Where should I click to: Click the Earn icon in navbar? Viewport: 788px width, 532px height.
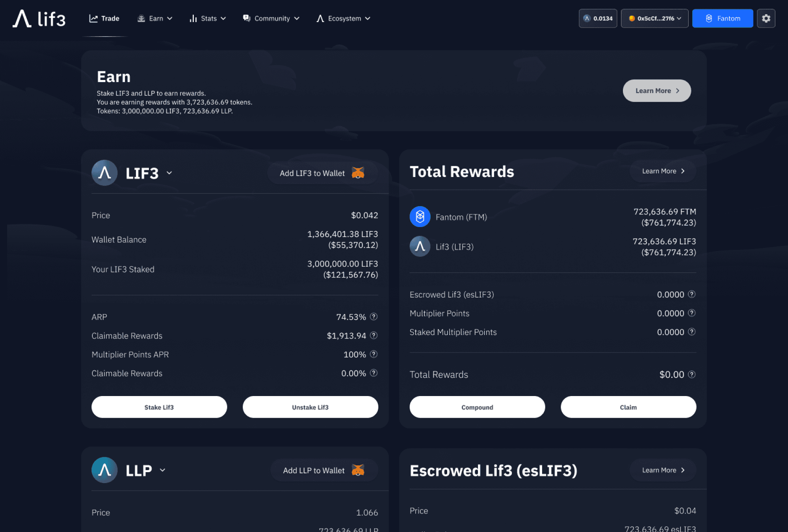coord(141,19)
